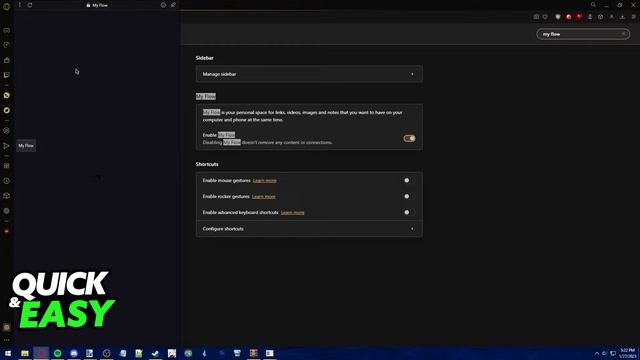Disable the Enable My Flow toggle
The width and height of the screenshot is (640, 360).
pos(409,138)
